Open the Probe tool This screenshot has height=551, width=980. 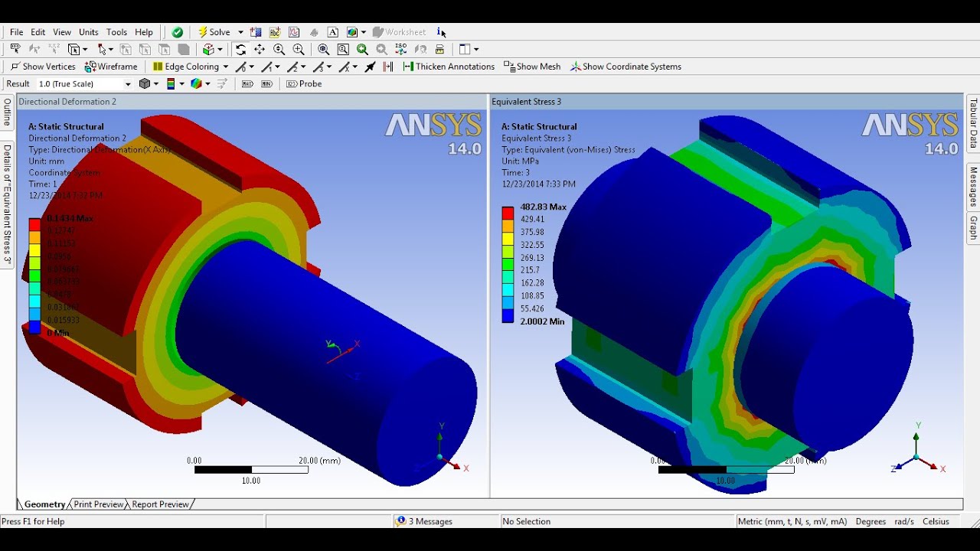[x=304, y=83]
